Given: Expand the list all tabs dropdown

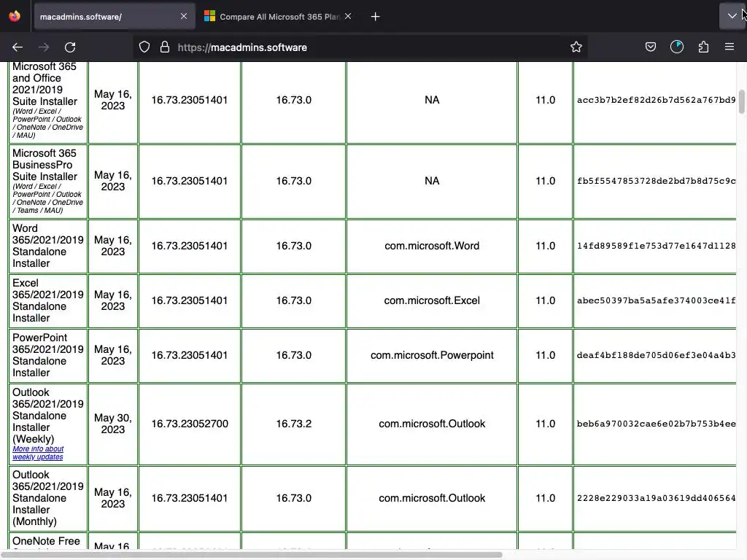Looking at the screenshot, I should (x=732, y=16).
